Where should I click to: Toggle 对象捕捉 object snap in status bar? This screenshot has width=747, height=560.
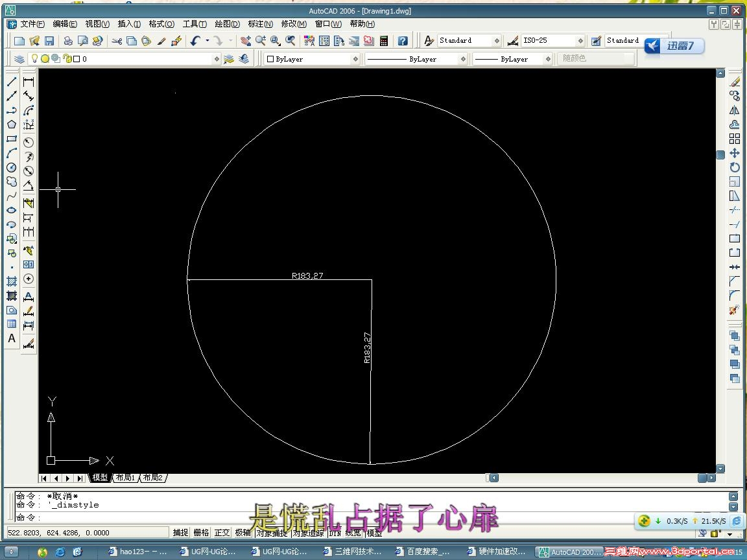(x=272, y=533)
